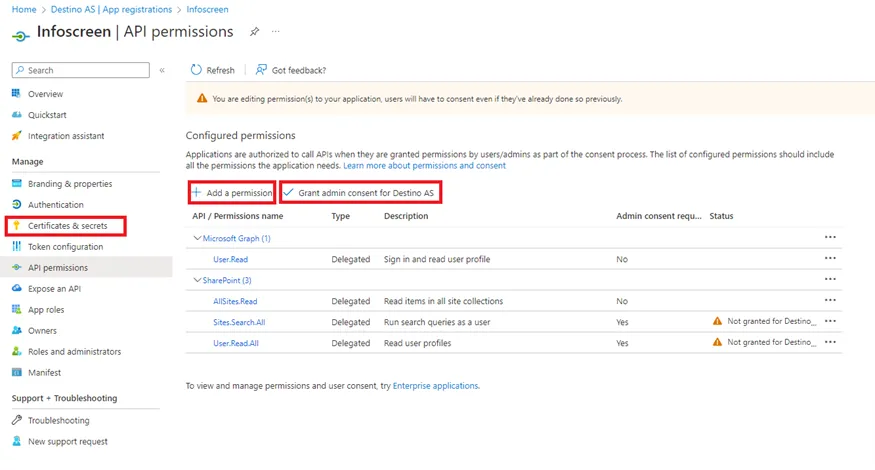Click the feedback person icon
Image resolution: width=875 pixels, height=470 pixels.
(261, 70)
